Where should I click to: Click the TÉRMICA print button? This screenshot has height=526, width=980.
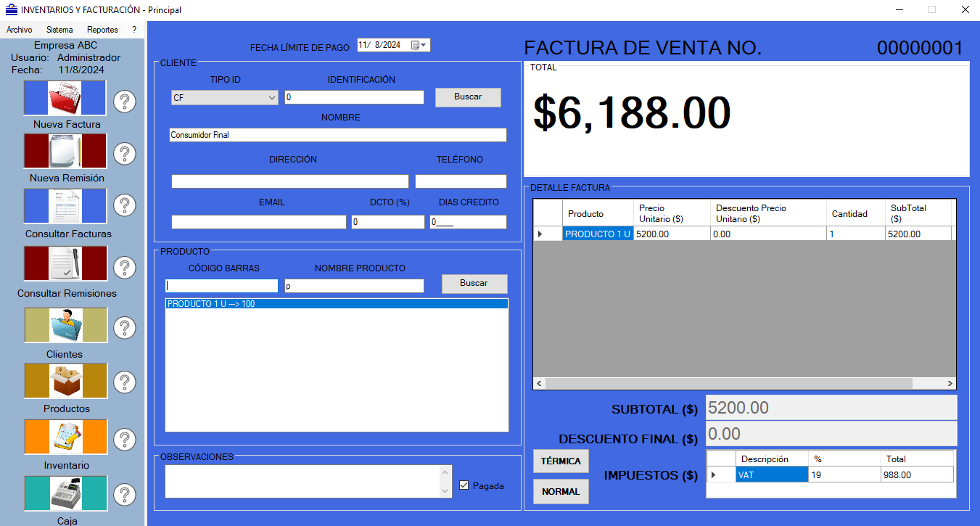pos(561,461)
